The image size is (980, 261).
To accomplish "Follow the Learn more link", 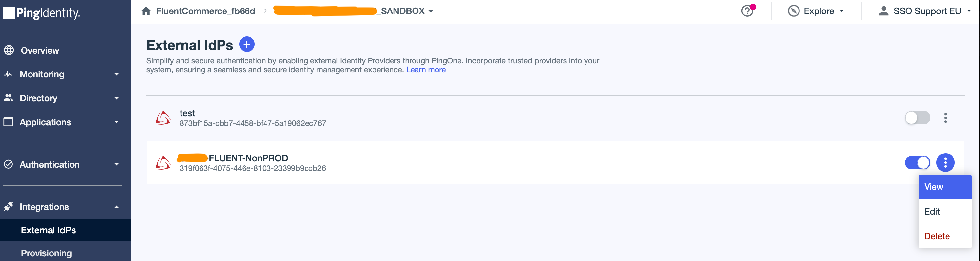I will pyautogui.click(x=426, y=70).
